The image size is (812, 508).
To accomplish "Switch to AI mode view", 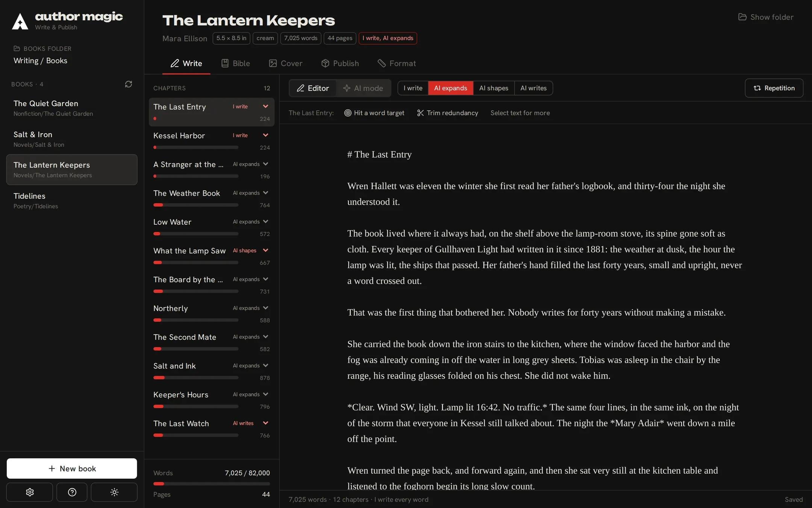I will coord(363,88).
